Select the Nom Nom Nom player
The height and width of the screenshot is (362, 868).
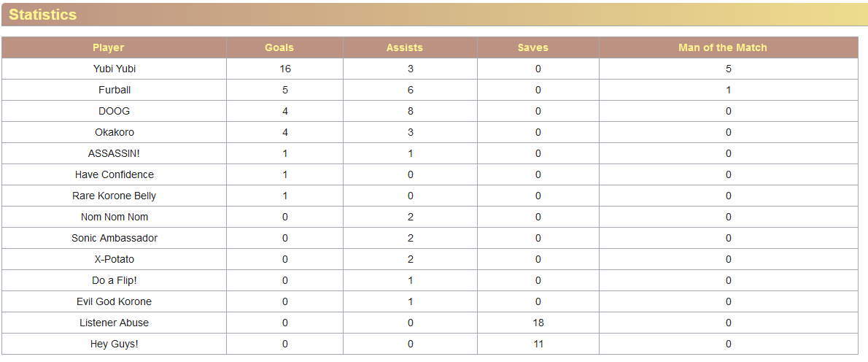tap(115, 217)
